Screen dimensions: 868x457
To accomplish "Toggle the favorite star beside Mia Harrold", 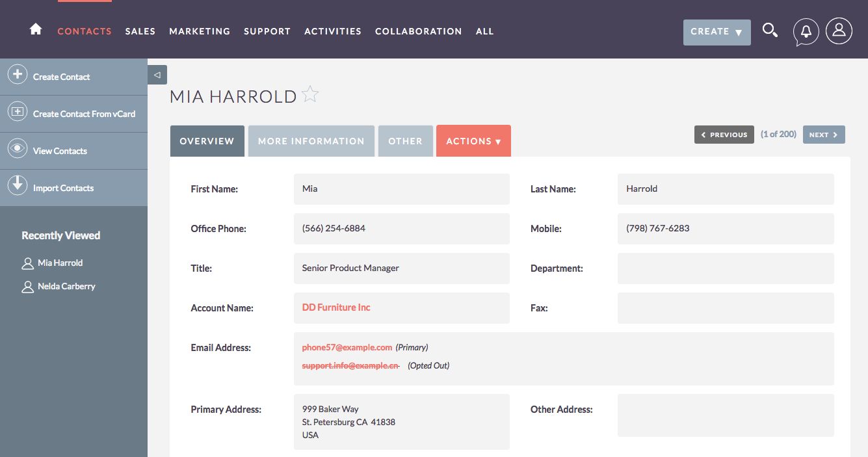I will tap(311, 95).
